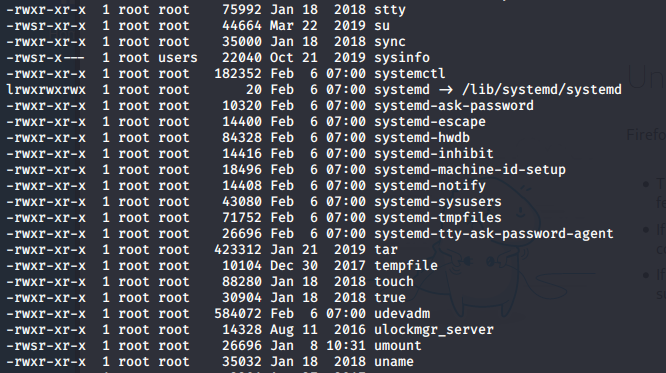Viewport: 666px width, 373px height.
Task: Select the systemd-tmpfiles filename
Action: click(x=437, y=218)
